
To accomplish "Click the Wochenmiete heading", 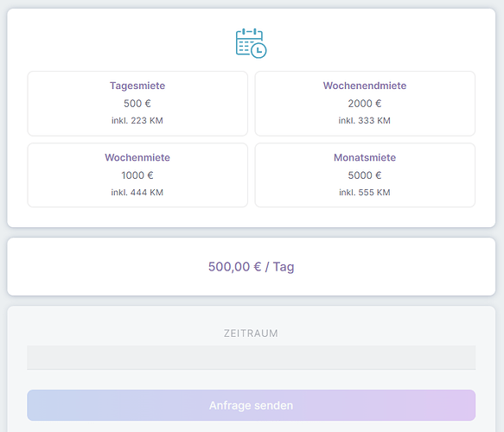I will (x=137, y=157).
